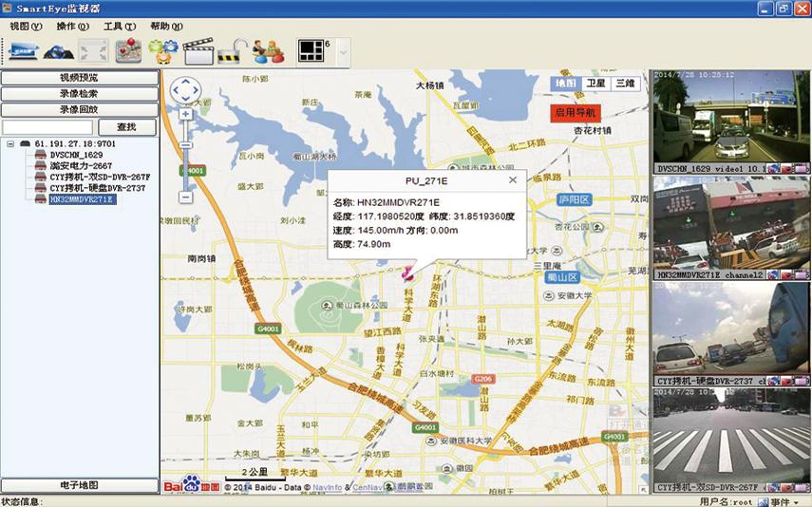Click the DVSCHN_1629 video thumbnail

click(731, 117)
